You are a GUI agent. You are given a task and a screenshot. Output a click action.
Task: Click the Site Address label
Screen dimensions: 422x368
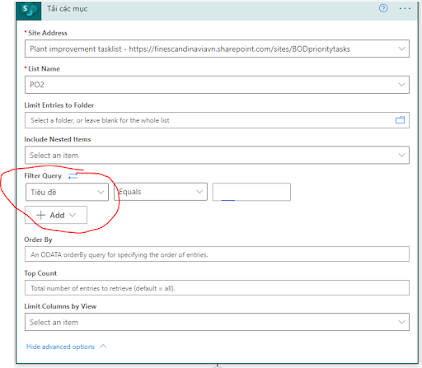point(48,33)
